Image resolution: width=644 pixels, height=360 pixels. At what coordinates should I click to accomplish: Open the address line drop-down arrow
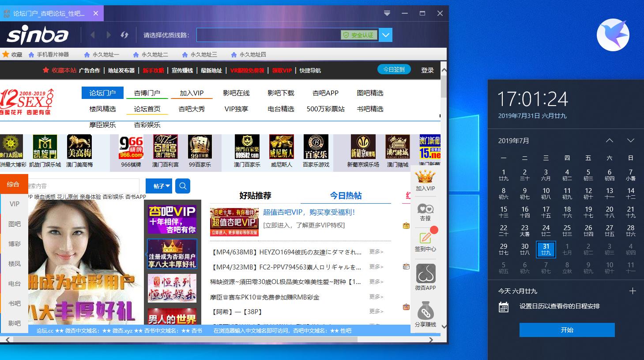click(386, 35)
